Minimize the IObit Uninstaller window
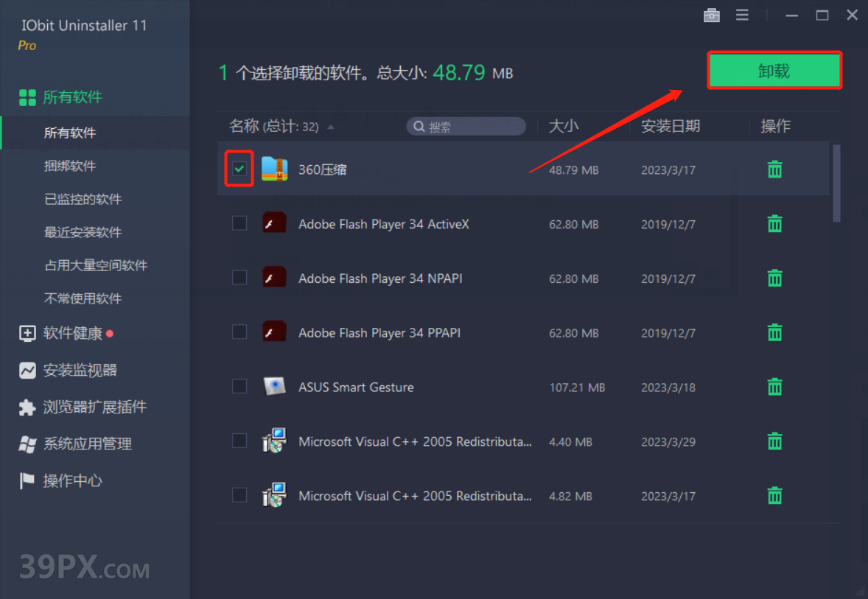Image resolution: width=868 pixels, height=599 pixels. [791, 15]
